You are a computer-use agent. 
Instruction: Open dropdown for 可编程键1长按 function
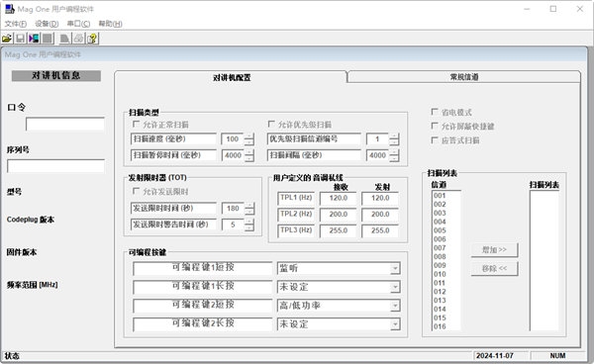tap(395, 287)
